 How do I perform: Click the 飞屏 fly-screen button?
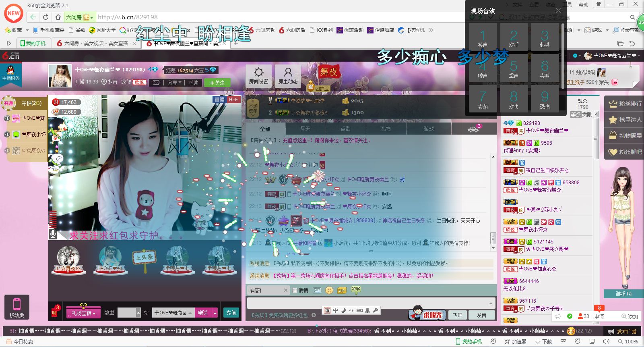[x=457, y=315]
